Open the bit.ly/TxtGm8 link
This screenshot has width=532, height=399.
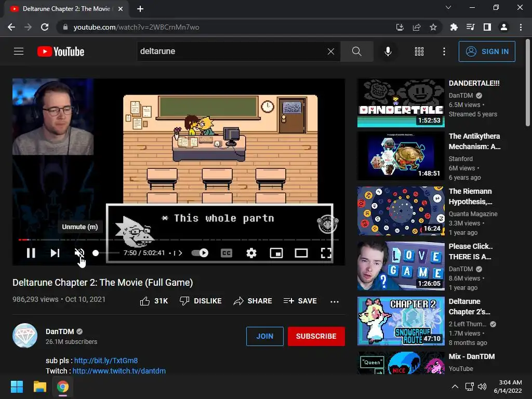[106, 361]
